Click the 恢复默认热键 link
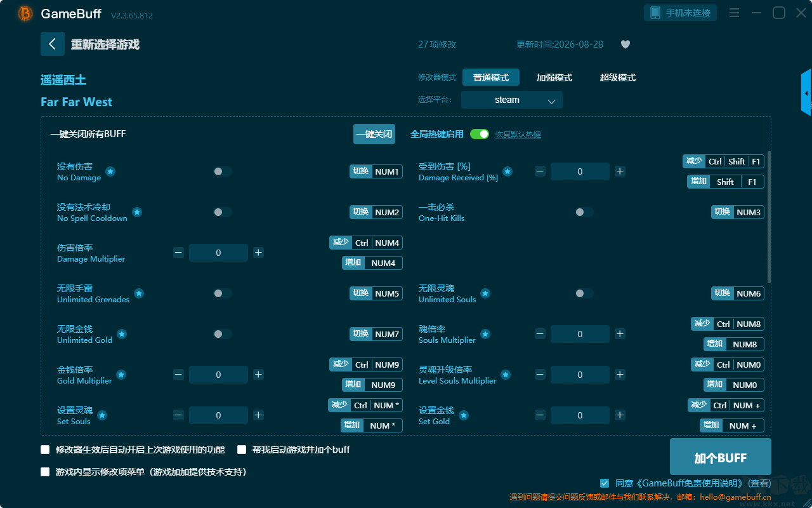 tap(518, 135)
